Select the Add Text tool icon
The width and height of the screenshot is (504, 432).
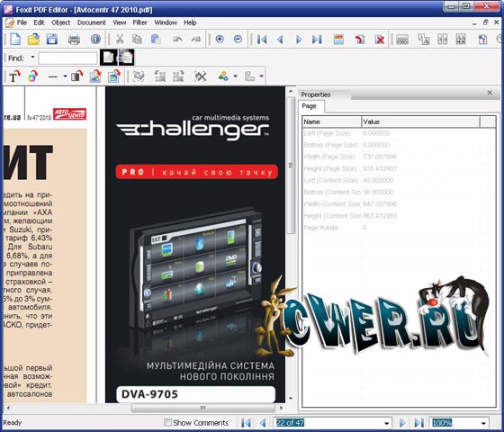coord(14,76)
